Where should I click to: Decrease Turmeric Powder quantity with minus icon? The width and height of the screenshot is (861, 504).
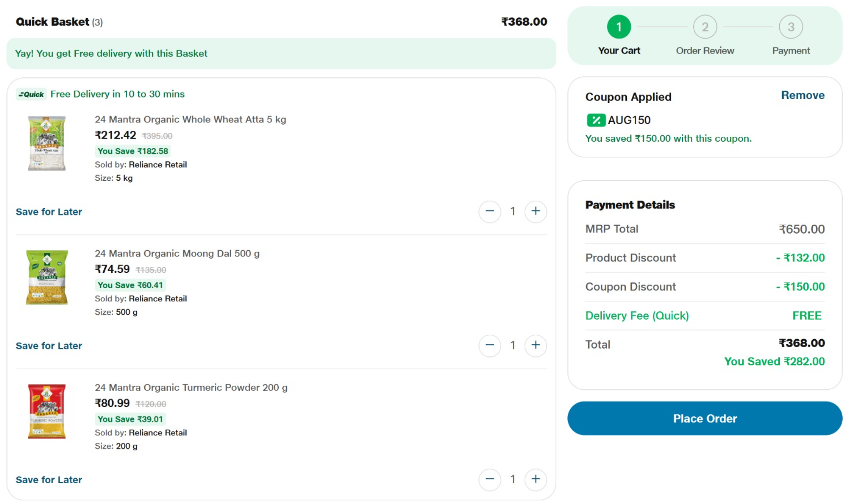490,479
